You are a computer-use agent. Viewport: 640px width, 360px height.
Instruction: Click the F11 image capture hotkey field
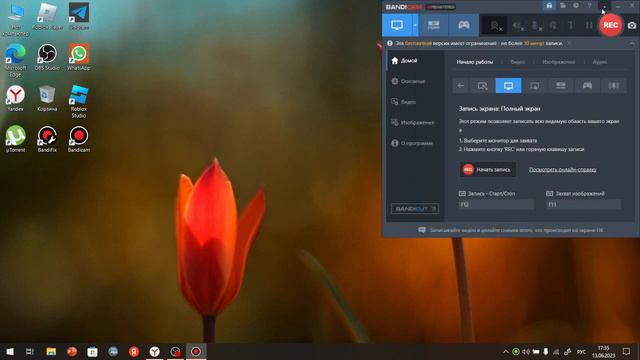tap(584, 204)
